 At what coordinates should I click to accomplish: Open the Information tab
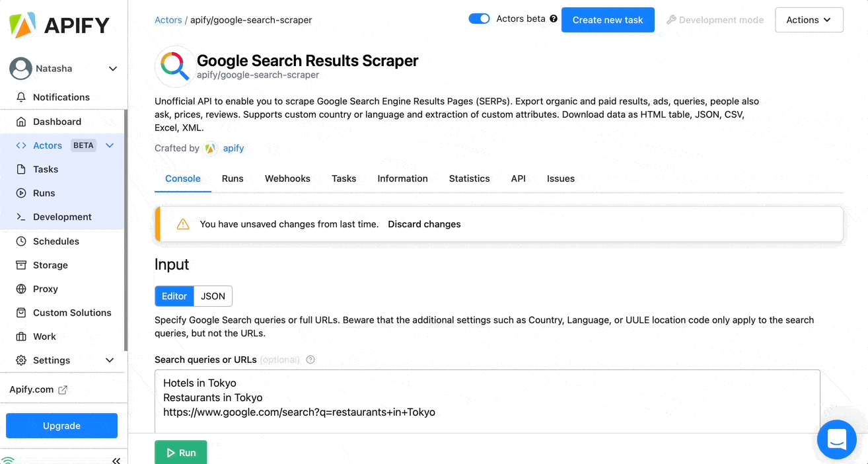(402, 178)
